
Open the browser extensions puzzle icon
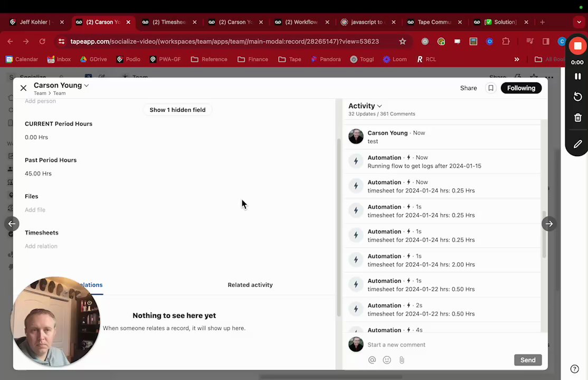(x=506, y=42)
